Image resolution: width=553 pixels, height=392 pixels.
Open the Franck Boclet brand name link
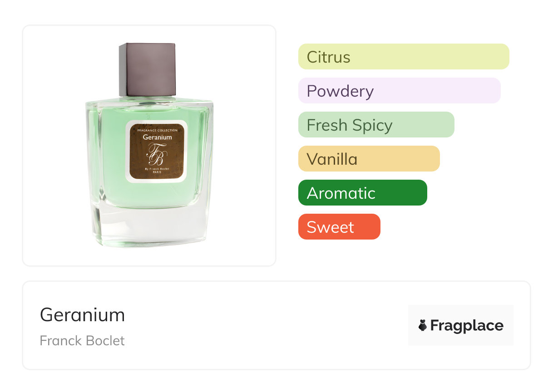pyautogui.click(x=82, y=340)
